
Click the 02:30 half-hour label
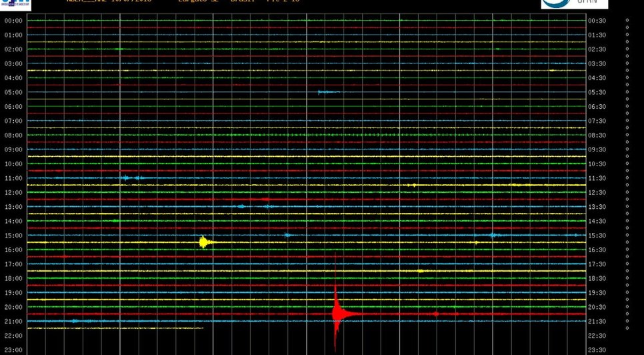(597, 49)
